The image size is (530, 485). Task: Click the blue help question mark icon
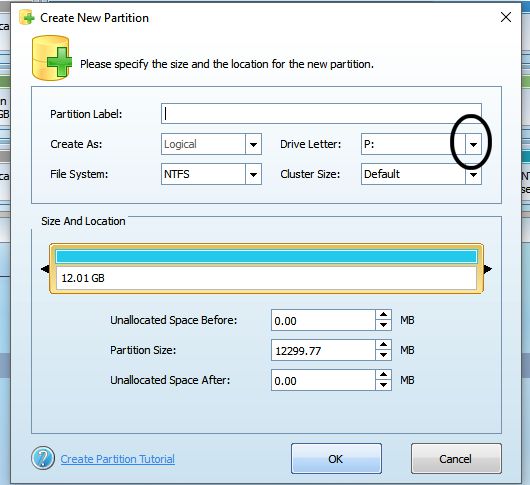point(43,458)
